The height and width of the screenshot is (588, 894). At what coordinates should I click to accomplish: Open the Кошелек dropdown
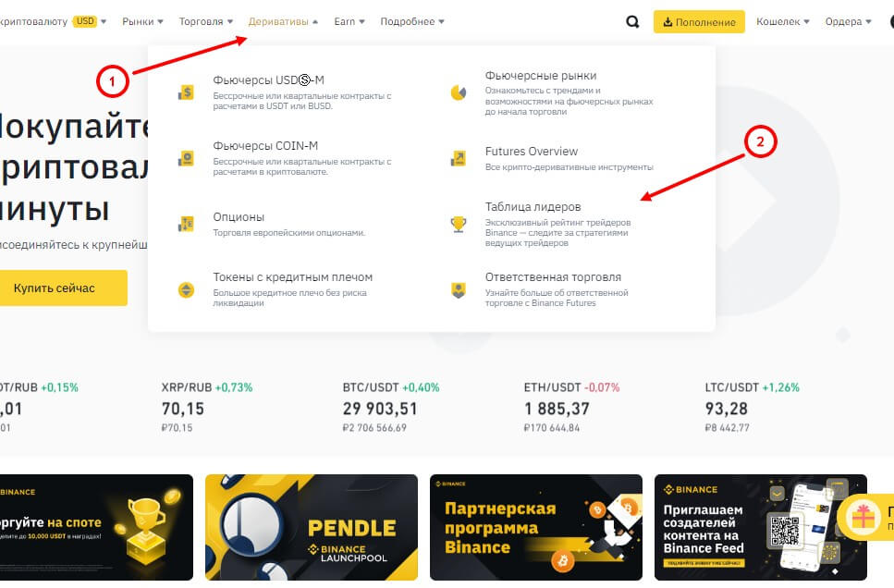[x=782, y=21]
